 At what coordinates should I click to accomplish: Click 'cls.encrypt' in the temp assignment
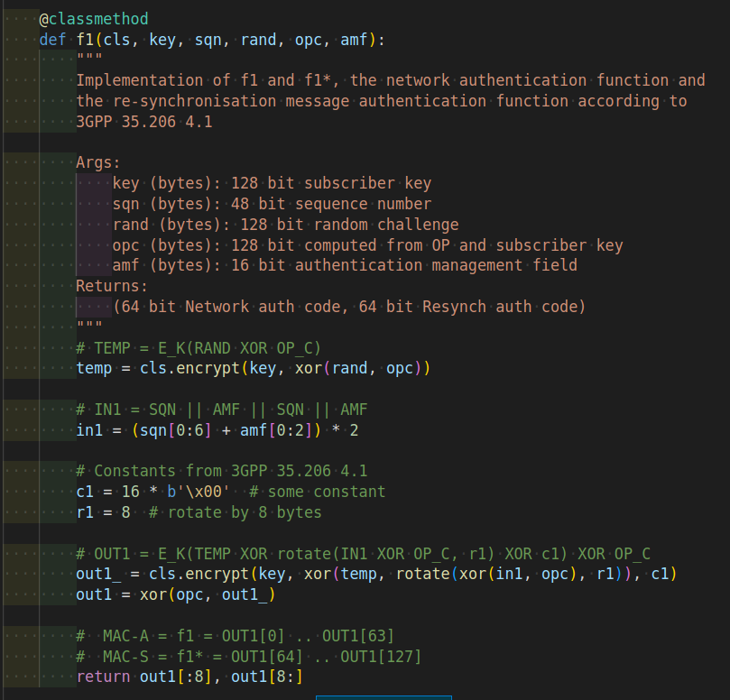190,368
